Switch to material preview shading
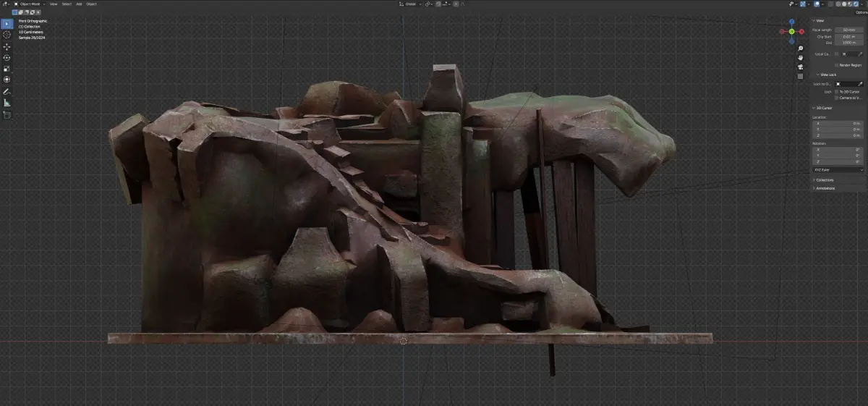The height and width of the screenshot is (406, 868). tap(850, 4)
